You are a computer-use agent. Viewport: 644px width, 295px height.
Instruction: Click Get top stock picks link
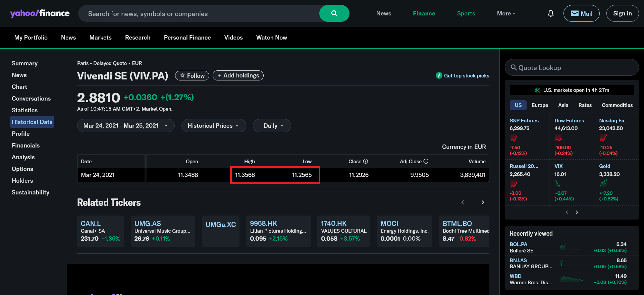coord(463,76)
